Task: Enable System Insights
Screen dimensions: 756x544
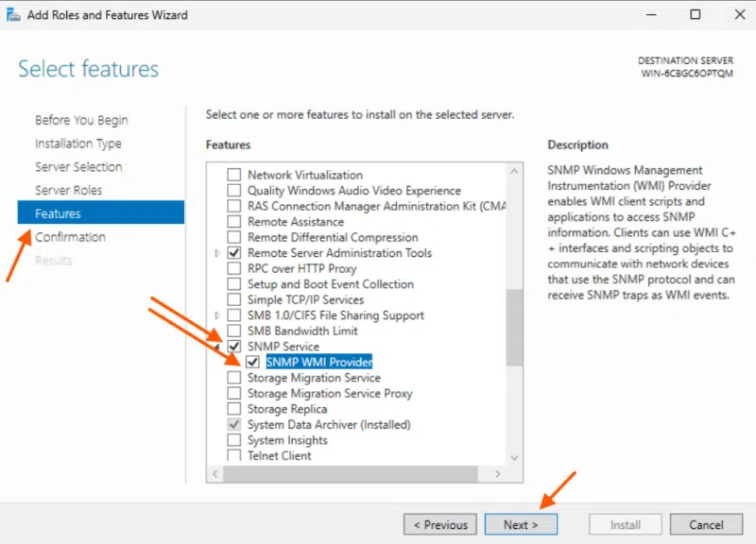Action: (232, 440)
